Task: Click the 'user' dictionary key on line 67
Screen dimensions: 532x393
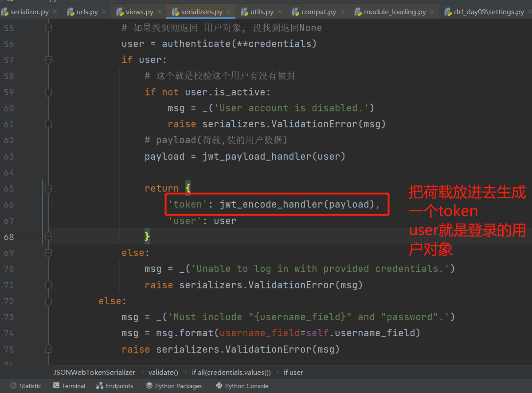Action: click(x=185, y=221)
